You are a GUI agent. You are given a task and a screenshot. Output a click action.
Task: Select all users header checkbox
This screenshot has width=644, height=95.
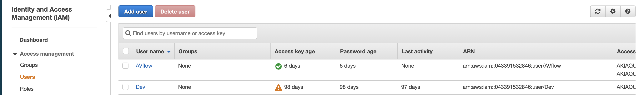[126, 51]
